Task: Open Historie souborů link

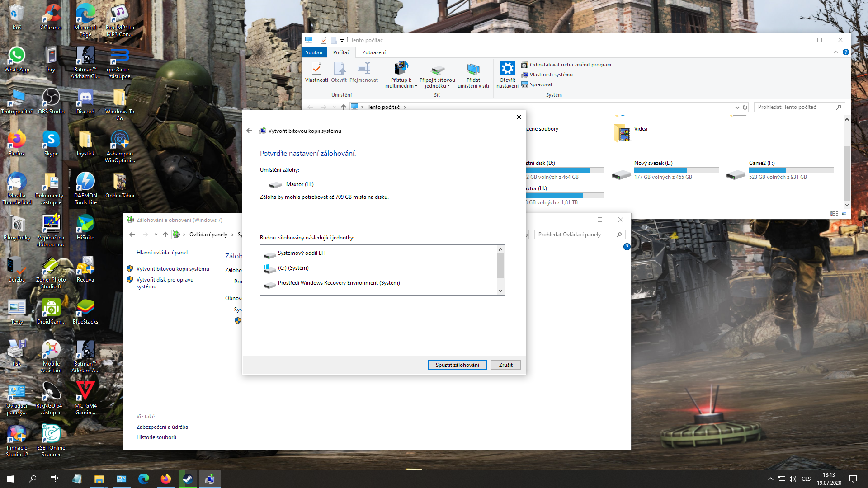Action: point(156,437)
